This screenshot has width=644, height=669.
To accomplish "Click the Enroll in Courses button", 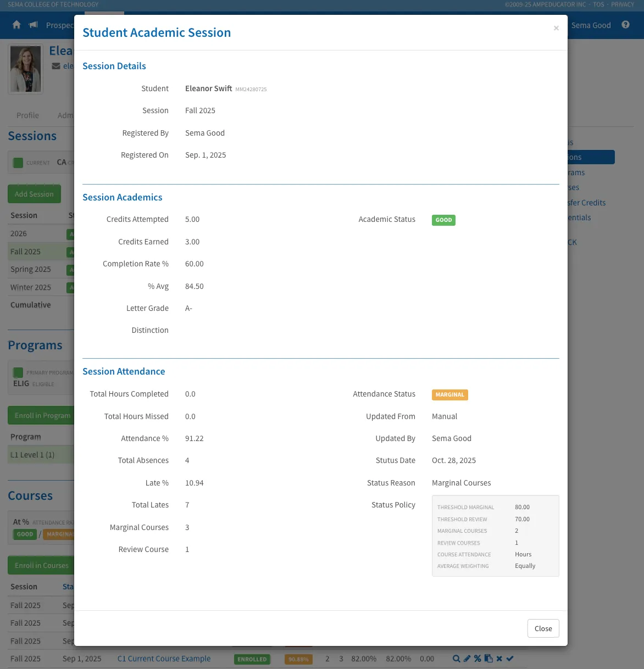I will tap(41, 565).
